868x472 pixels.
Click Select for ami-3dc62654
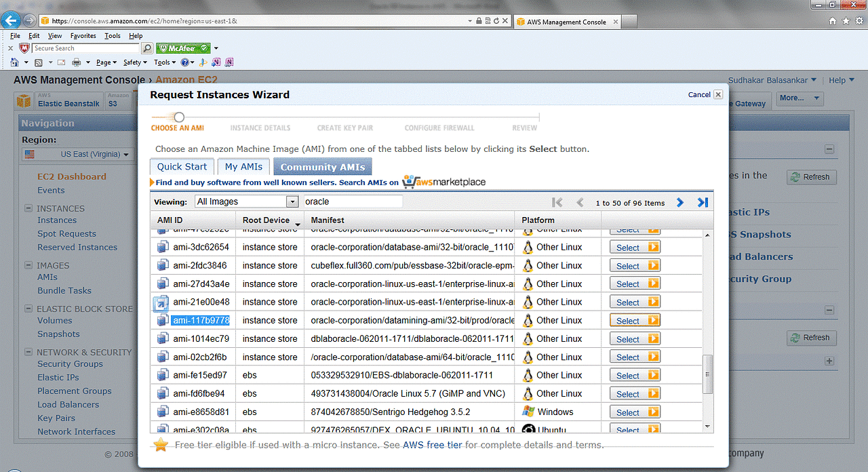click(635, 248)
